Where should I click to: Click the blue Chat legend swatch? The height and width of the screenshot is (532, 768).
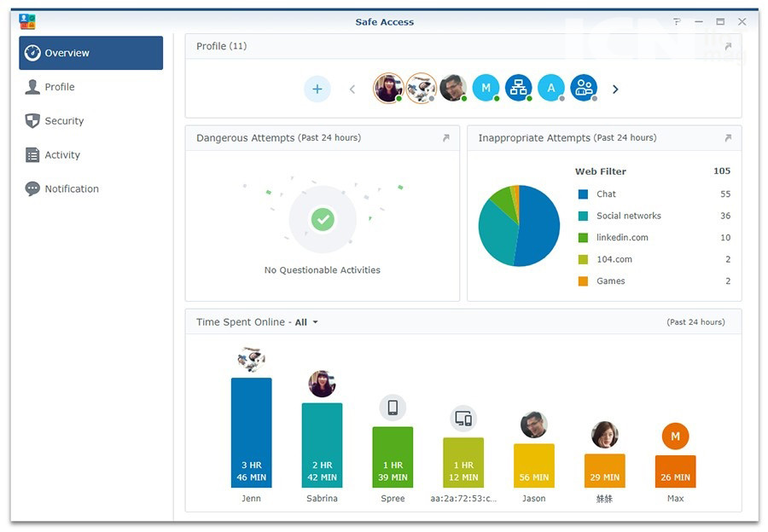(583, 194)
